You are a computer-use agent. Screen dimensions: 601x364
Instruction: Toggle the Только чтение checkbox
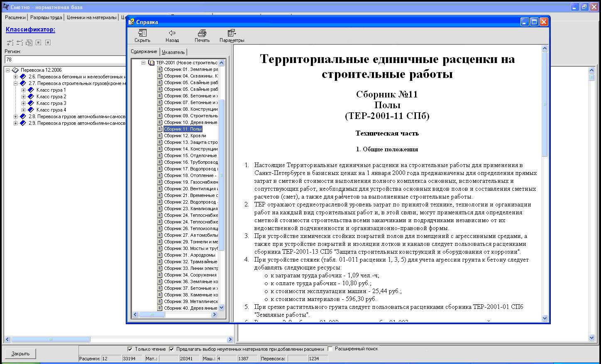pyautogui.click(x=130, y=349)
